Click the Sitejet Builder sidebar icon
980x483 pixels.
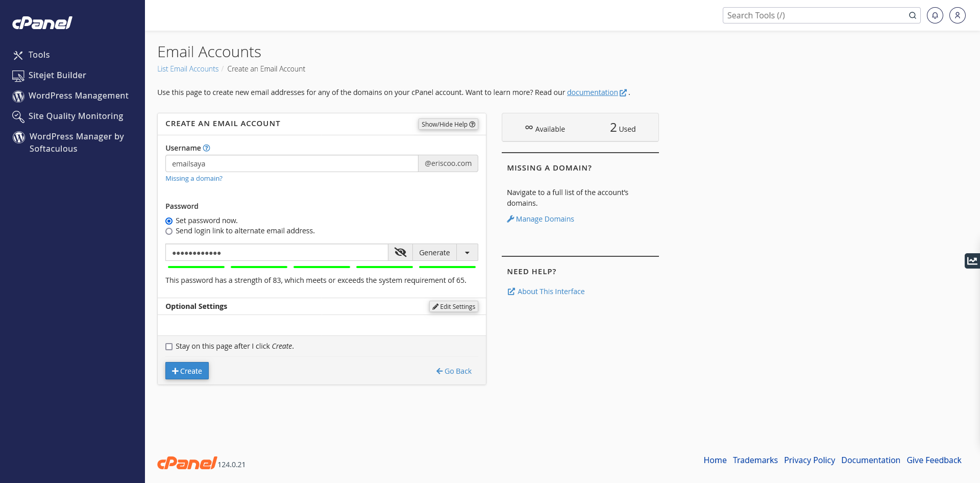[18, 76]
